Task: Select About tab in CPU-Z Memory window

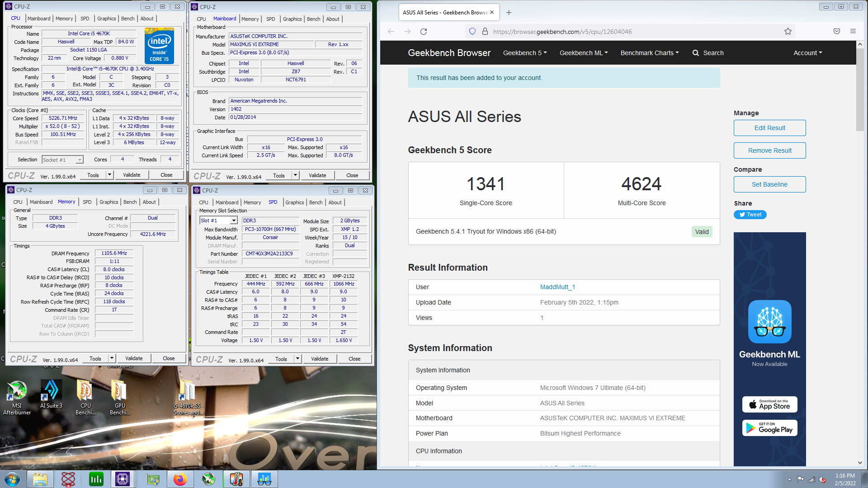Action: click(149, 202)
